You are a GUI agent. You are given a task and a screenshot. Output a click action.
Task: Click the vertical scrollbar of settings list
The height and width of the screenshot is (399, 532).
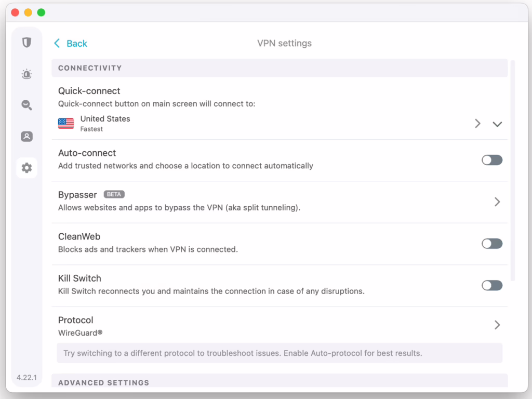(513, 170)
